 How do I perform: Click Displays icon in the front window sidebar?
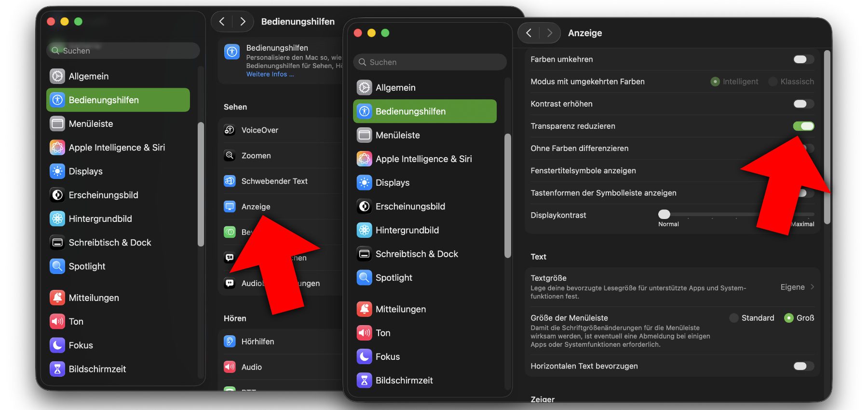tap(364, 183)
